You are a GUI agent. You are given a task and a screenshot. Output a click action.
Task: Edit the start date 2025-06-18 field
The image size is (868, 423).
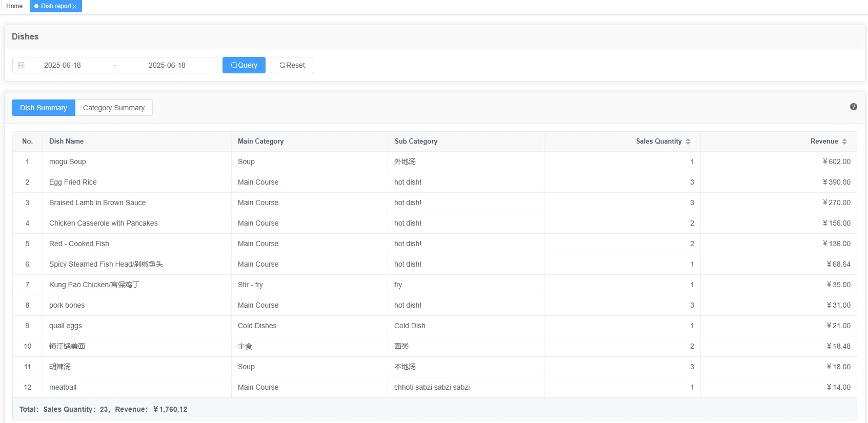[63, 65]
